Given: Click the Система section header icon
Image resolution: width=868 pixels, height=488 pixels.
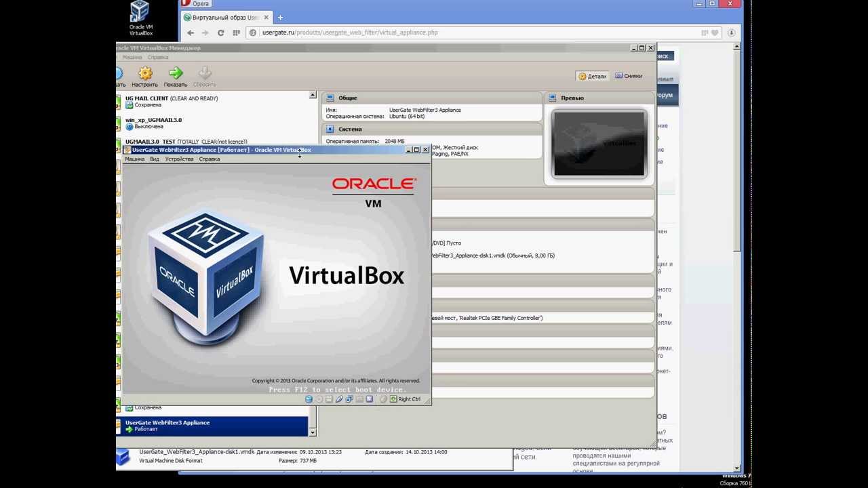Looking at the screenshot, I should (330, 129).
